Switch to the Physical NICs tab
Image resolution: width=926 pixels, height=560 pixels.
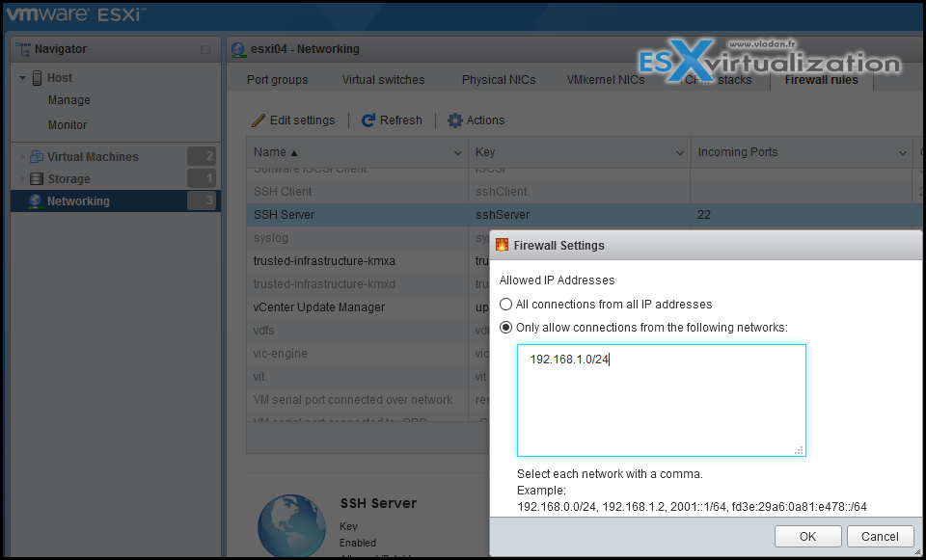coord(499,80)
